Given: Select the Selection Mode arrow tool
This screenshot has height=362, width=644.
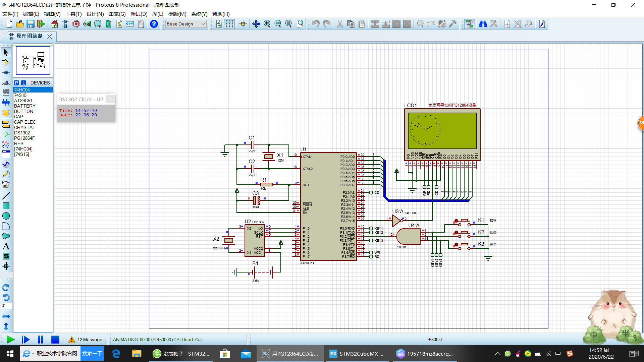Looking at the screenshot, I should pyautogui.click(x=6, y=52).
